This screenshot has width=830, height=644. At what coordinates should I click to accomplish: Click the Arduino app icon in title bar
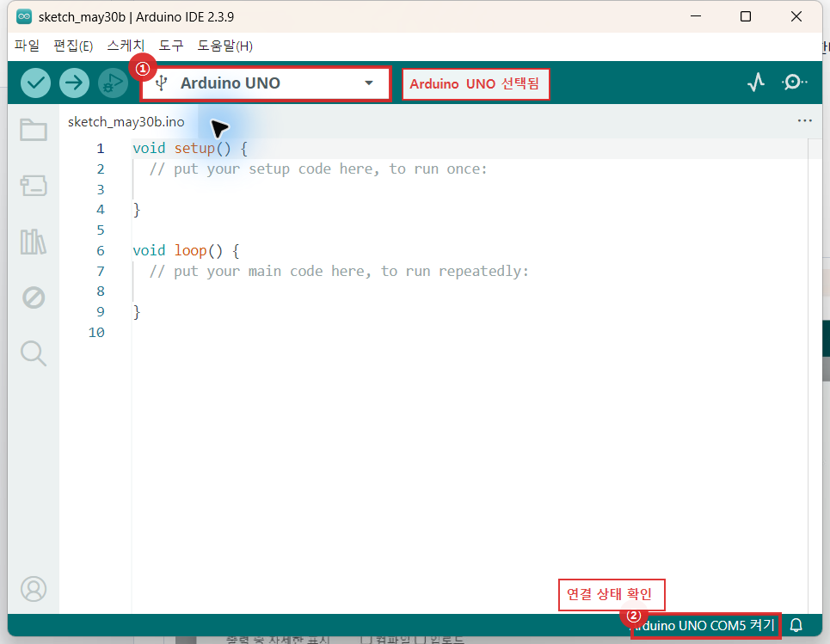point(24,16)
